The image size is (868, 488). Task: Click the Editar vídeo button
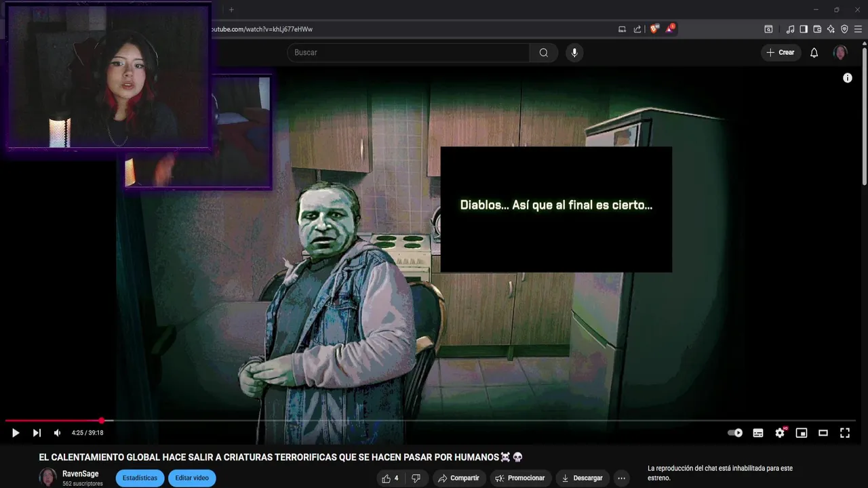[x=192, y=479]
